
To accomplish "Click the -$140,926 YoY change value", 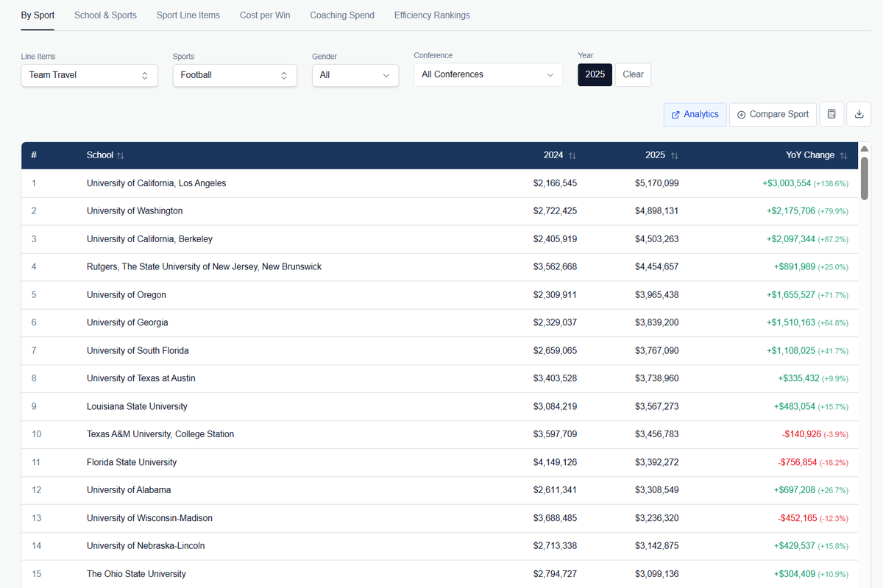I will tap(801, 434).
